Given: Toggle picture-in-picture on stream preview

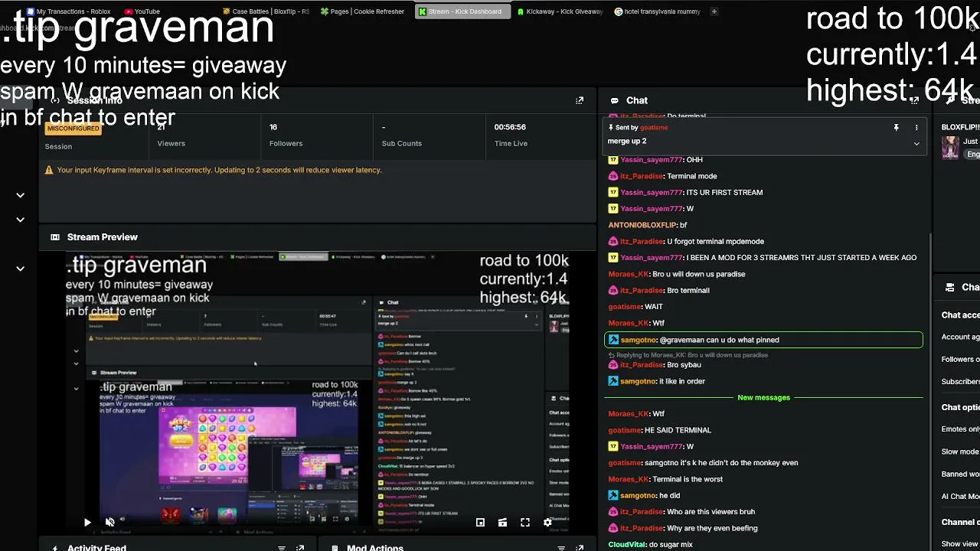Looking at the screenshot, I should [x=480, y=523].
